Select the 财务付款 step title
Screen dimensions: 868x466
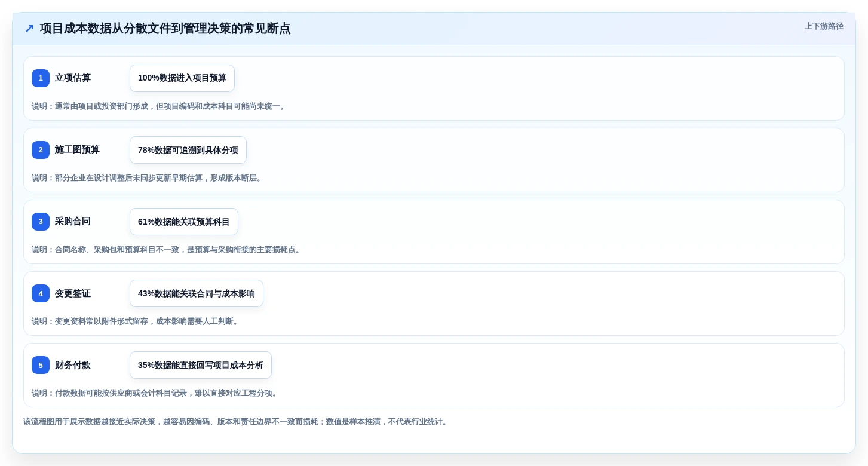click(x=73, y=365)
